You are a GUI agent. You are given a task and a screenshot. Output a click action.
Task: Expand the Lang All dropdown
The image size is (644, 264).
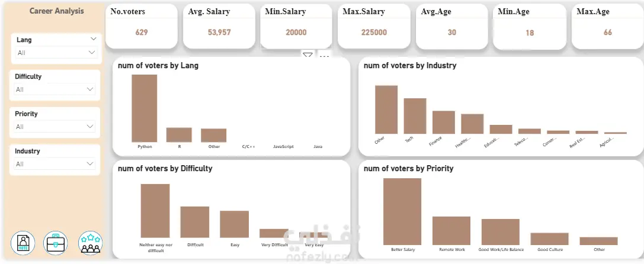(x=56, y=53)
